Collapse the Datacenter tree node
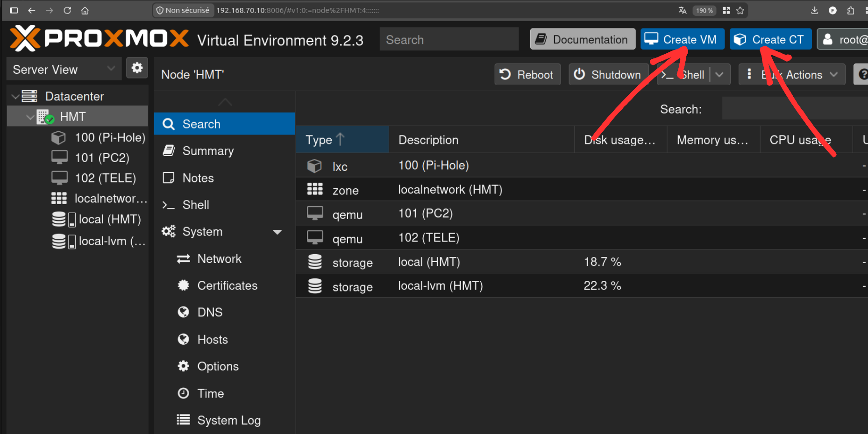868x434 pixels. coord(15,96)
